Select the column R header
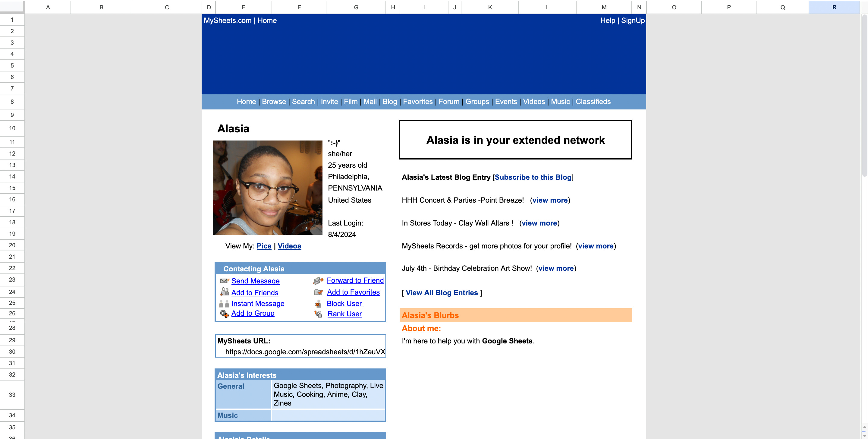 [834, 7]
